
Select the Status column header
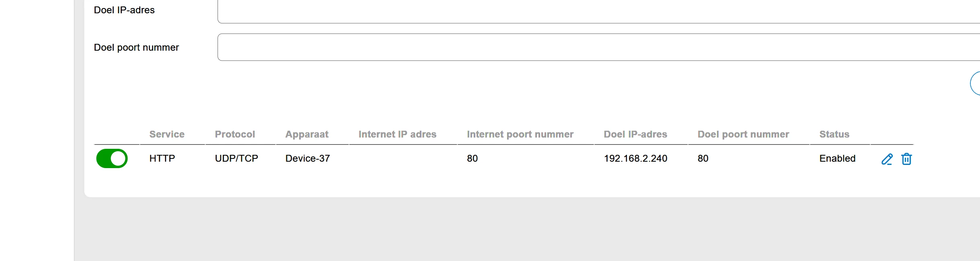click(834, 134)
